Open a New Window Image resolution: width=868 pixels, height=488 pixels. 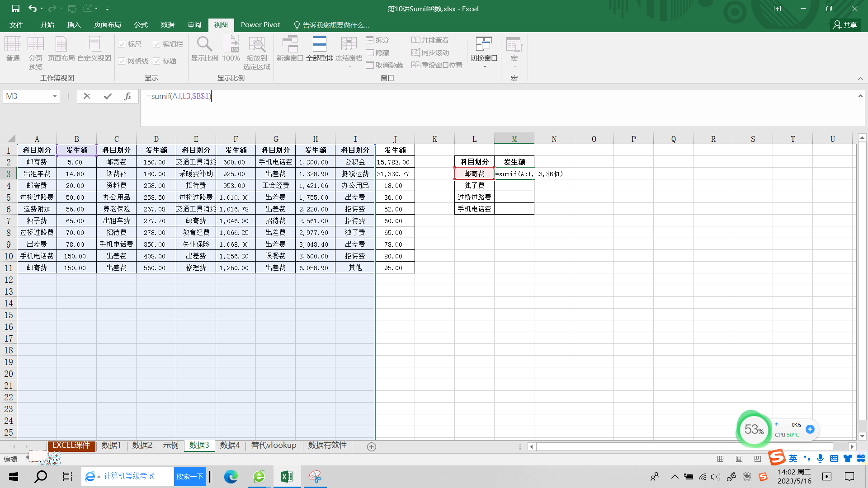(290, 49)
